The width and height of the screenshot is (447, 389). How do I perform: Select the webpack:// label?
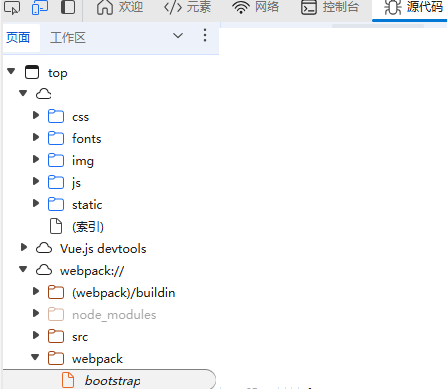(92, 271)
